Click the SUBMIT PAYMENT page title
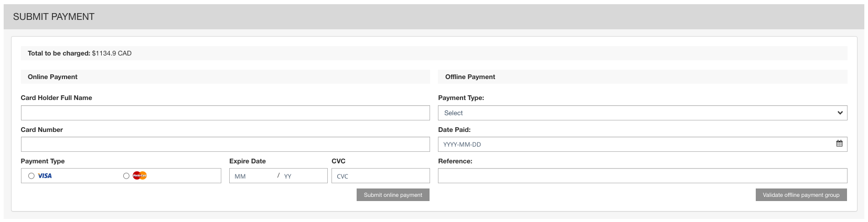This screenshot has height=222, width=868. tap(54, 17)
